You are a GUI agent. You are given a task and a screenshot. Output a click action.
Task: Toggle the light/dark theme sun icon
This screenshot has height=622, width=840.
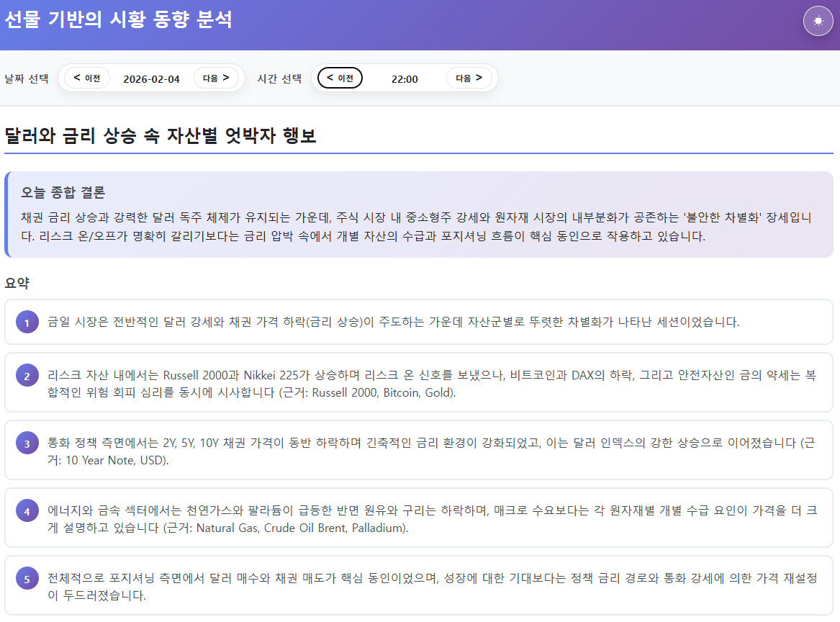pos(818,21)
